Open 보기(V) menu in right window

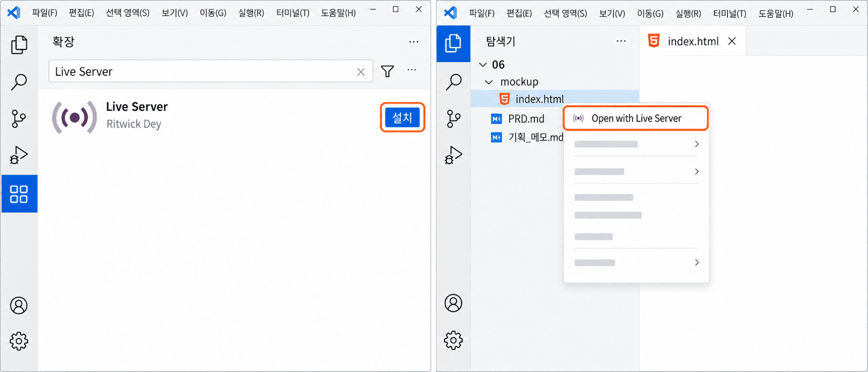(x=612, y=13)
